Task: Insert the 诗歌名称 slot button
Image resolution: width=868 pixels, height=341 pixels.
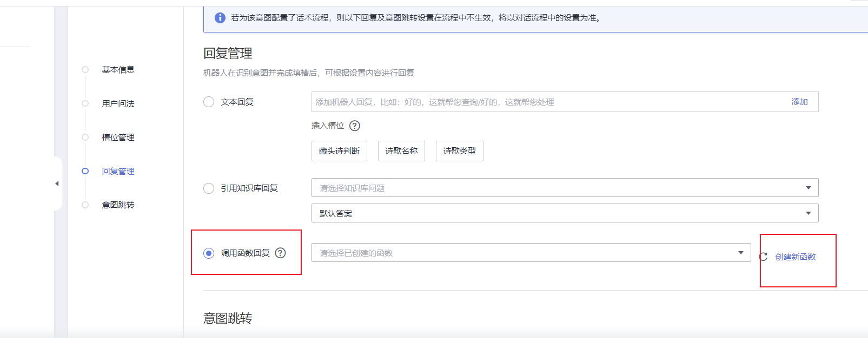Action: [401, 151]
